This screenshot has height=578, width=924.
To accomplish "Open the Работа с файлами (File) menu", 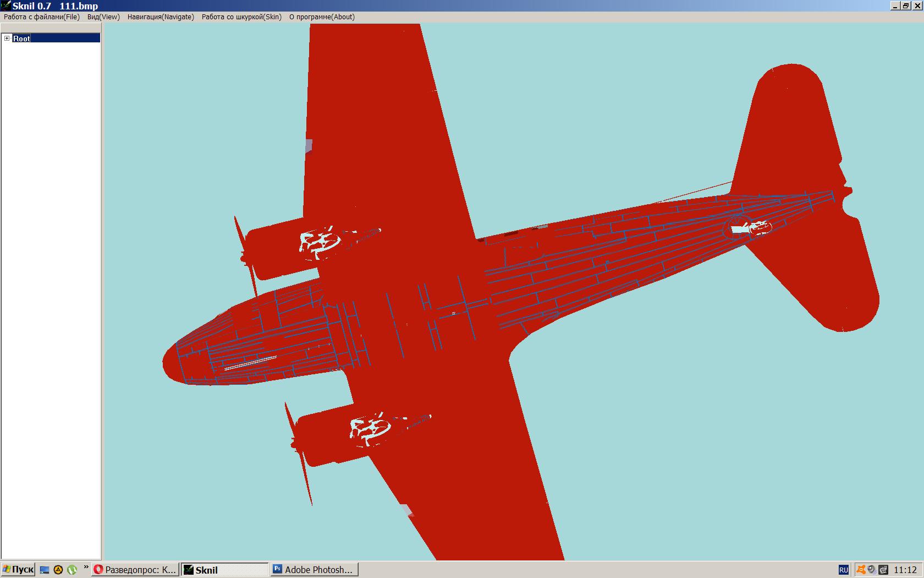I will [x=42, y=17].
